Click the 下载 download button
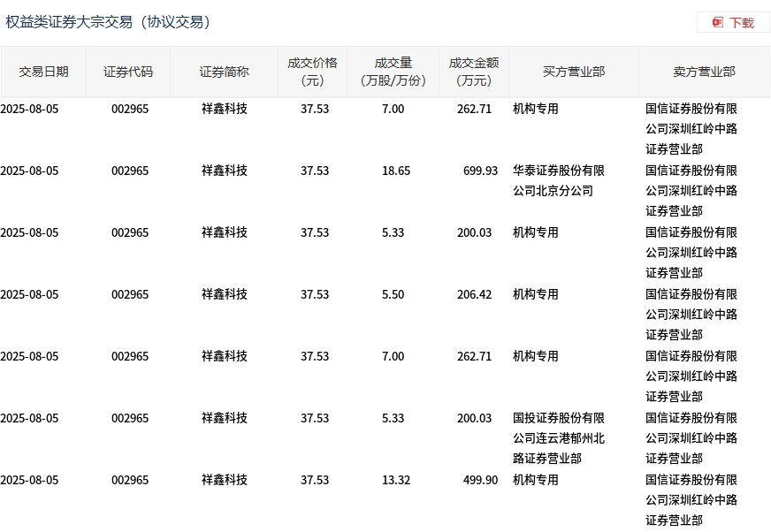Image resolution: width=771 pixels, height=532 pixels. [733, 23]
